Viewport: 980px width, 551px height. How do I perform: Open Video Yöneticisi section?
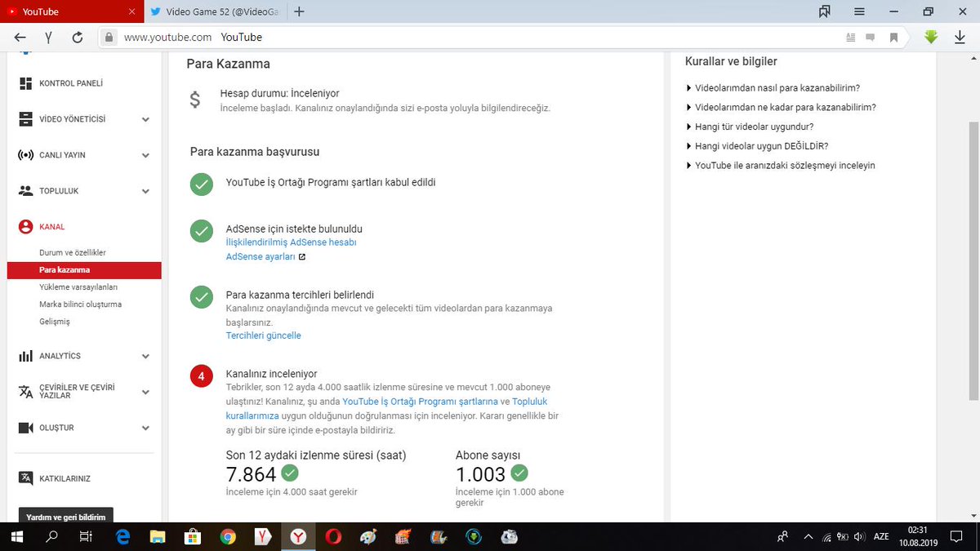(72, 119)
